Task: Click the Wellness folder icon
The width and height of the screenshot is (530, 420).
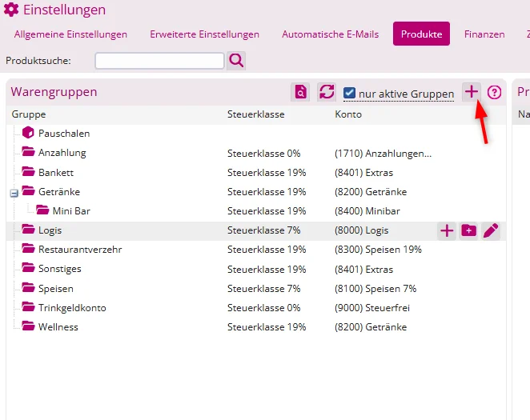Action: pos(28,326)
